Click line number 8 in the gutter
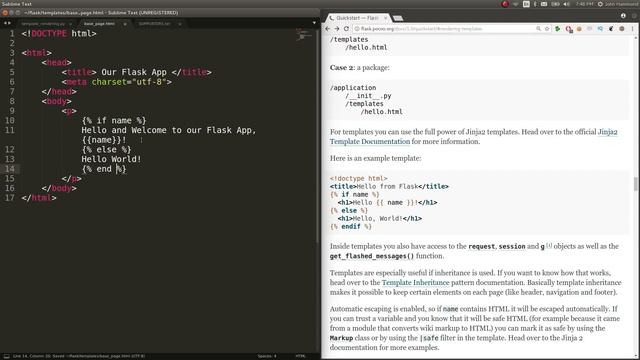The height and width of the screenshot is (360, 640). 12,101
